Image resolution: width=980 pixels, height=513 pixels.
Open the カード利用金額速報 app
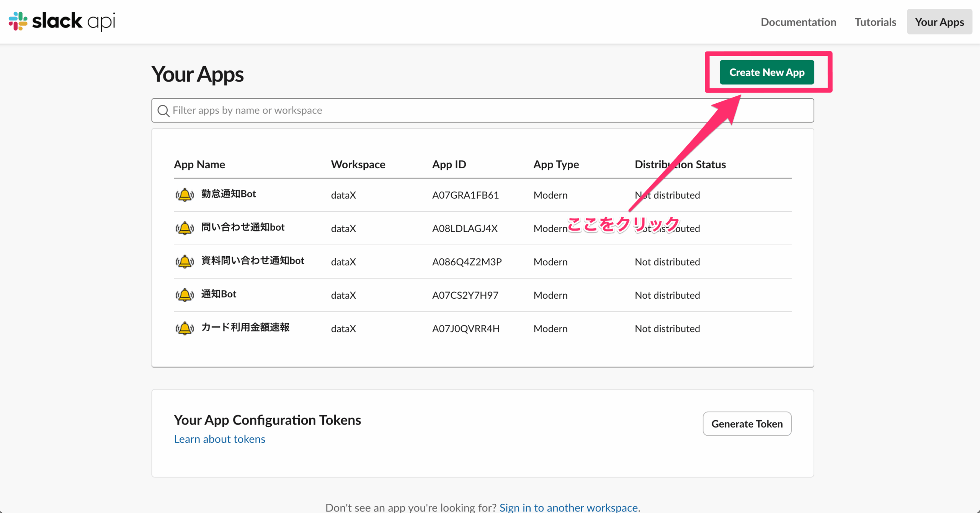click(245, 327)
